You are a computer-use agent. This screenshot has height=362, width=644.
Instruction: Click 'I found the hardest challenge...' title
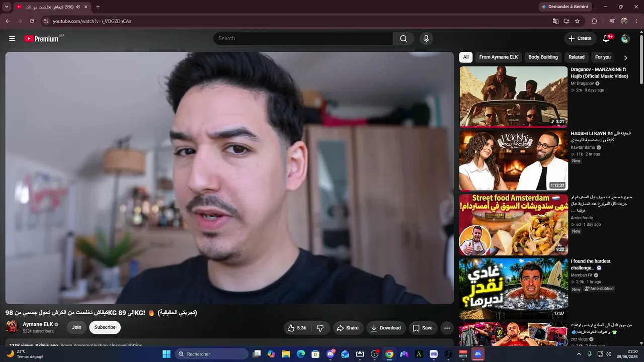click(x=591, y=264)
